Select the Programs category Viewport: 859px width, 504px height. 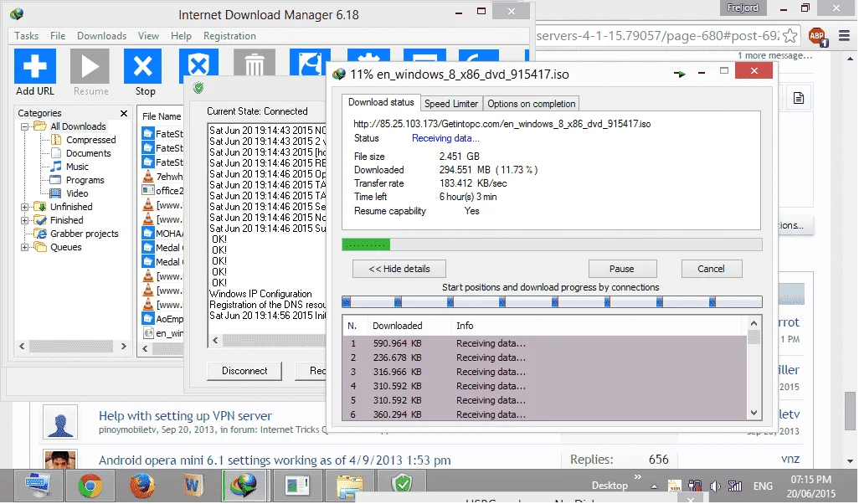(x=85, y=180)
